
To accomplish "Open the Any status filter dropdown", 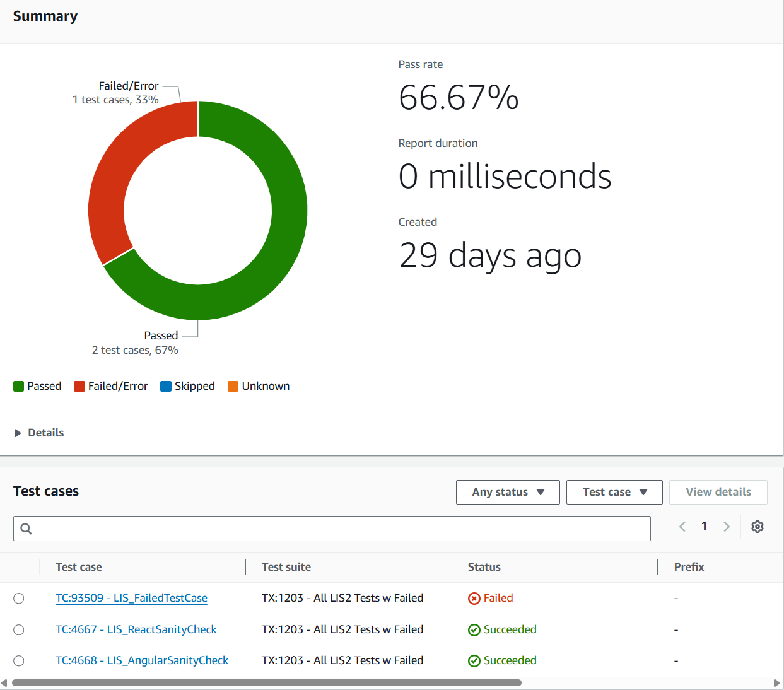I will (x=508, y=492).
